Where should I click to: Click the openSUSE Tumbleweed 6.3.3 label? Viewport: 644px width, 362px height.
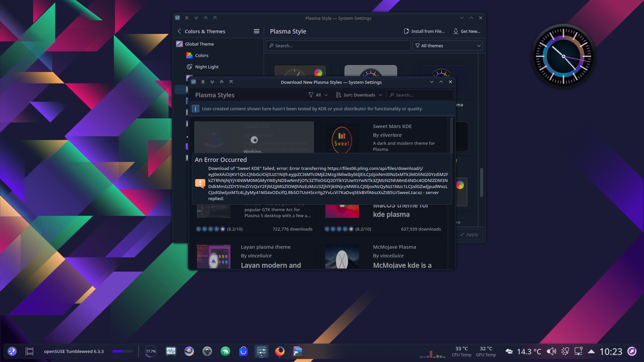click(x=74, y=351)
